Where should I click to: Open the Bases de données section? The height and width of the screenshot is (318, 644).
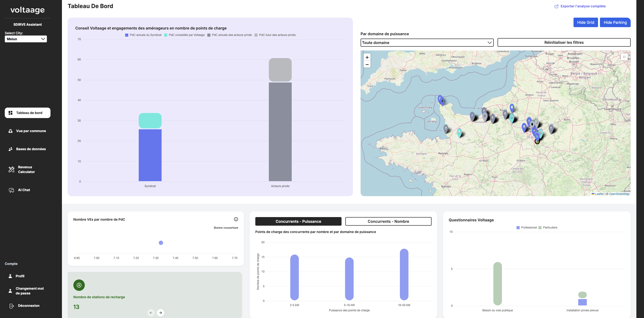click(30, 149)
